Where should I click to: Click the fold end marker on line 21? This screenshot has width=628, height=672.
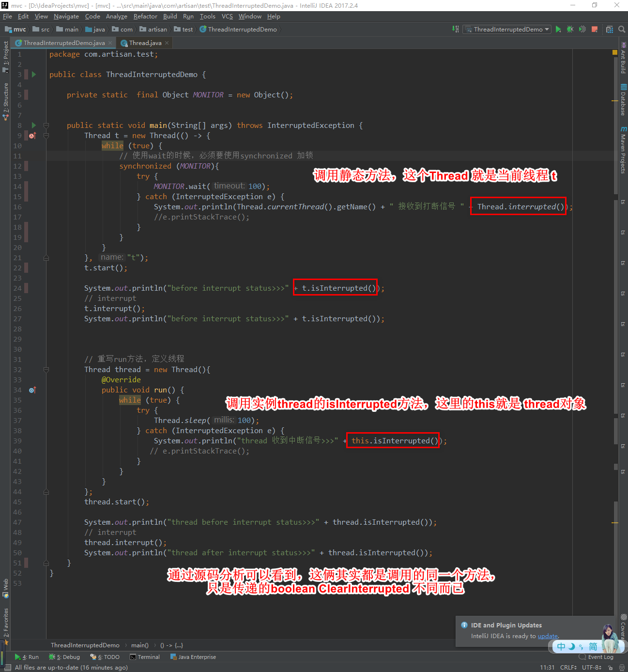(x=46, y=258)
